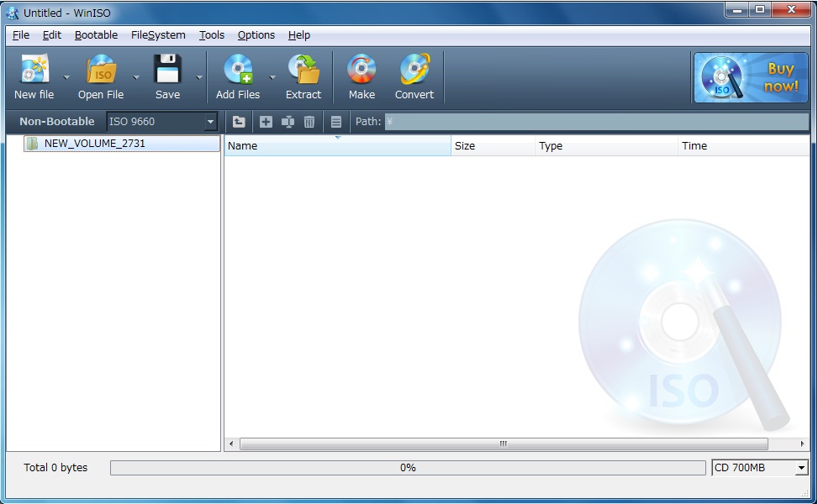Click the WinISO icon in the title bar
This screenshot has height=504, width=818.
pos(12,13)
